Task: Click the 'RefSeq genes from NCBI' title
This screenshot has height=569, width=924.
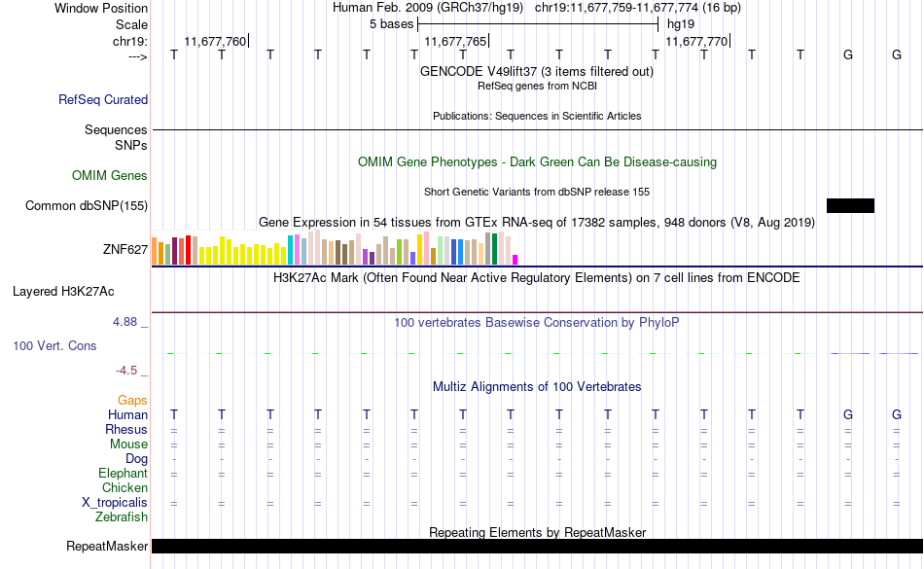Action: (537, 86)
